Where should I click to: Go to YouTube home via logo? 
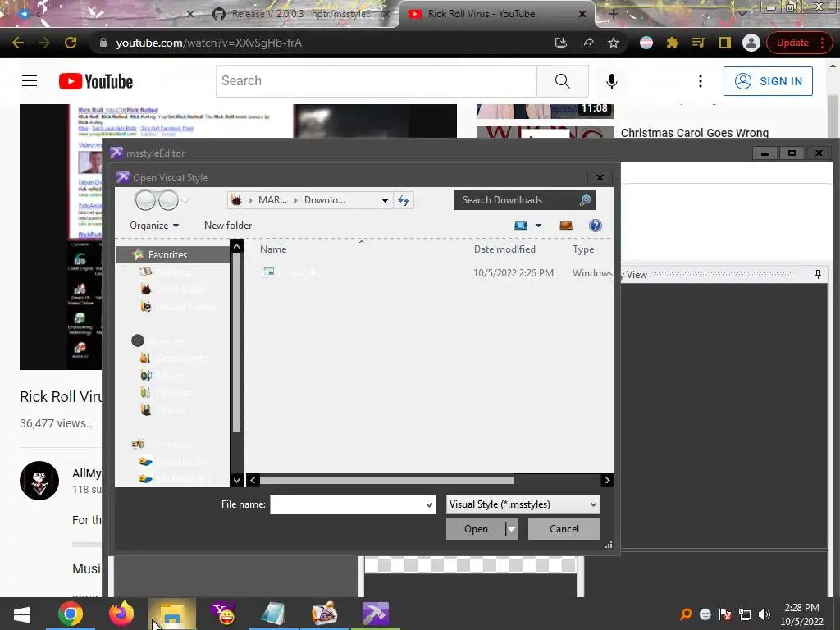pos(96,81)
